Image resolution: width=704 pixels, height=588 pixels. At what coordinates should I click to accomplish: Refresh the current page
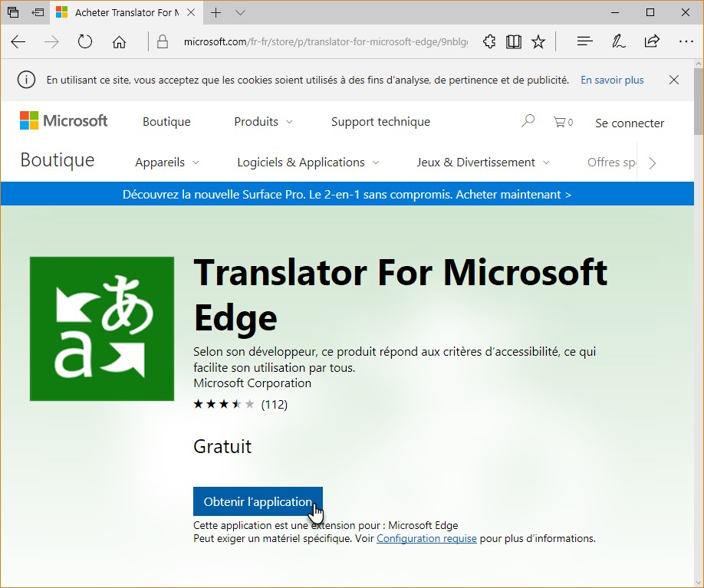85,41
